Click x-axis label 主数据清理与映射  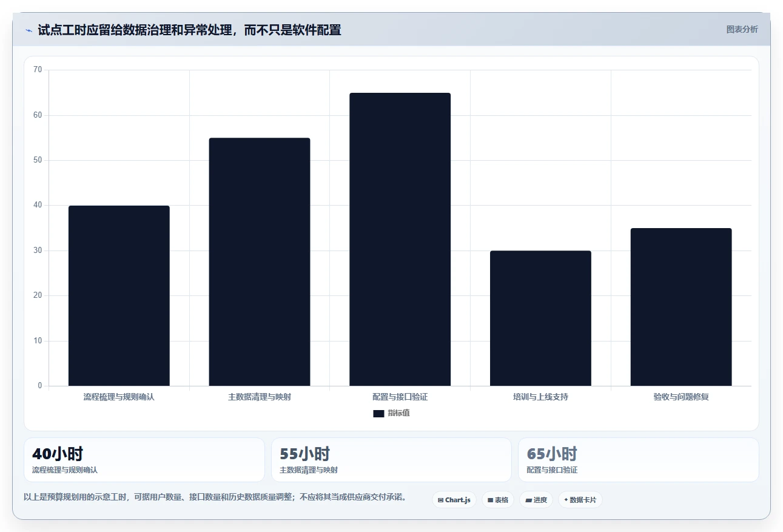point(260,397)
